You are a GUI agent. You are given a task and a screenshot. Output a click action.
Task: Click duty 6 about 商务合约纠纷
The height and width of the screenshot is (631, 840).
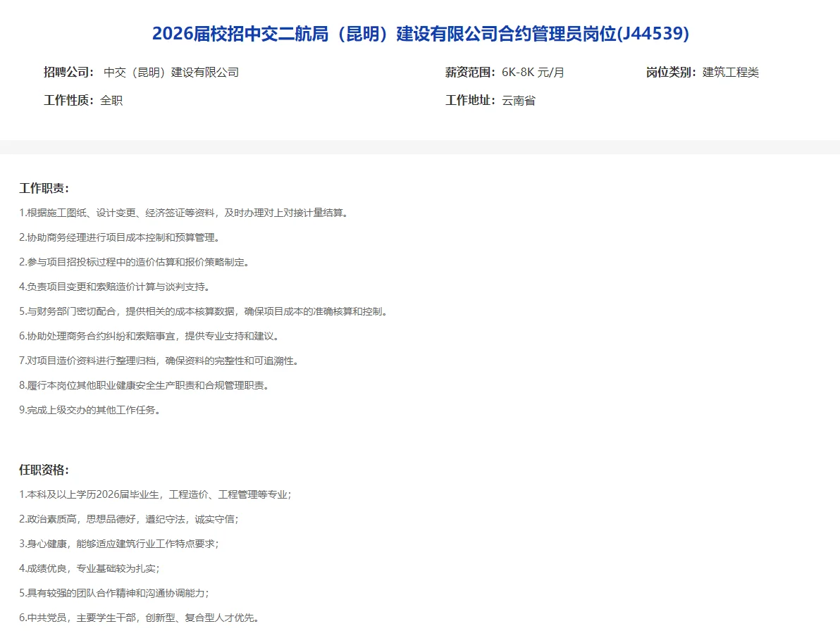(x=150, y=336)
